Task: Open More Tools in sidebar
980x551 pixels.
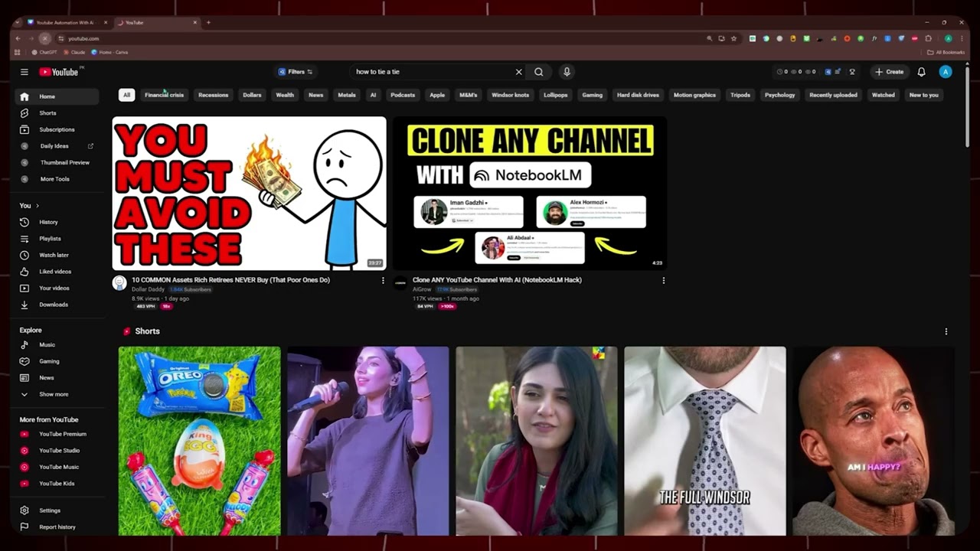Action: (57, 179)
